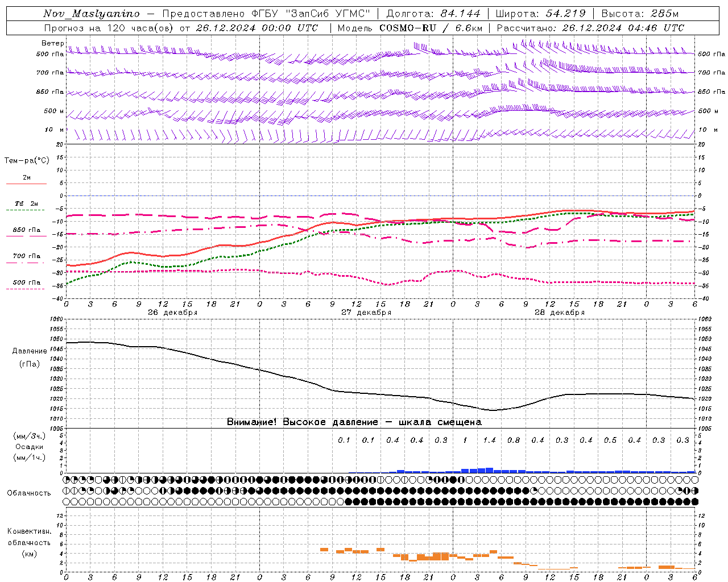Screen dimensions: 728x582
Task: Click 'Прогноз на 120 часа(ов)' forecast text
Action: pyautogui.click(x=109, y=28)
